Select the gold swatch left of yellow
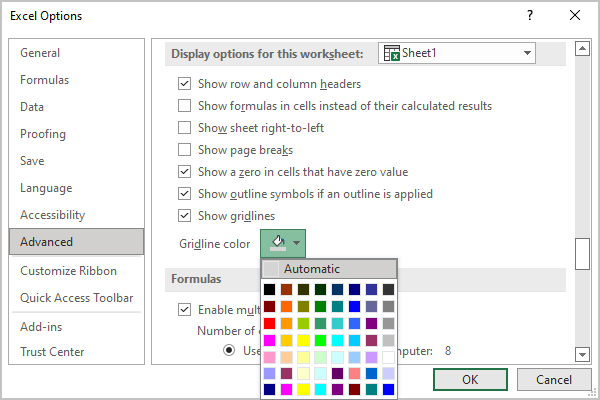600x400 pixels. click(x=286, y=340)
